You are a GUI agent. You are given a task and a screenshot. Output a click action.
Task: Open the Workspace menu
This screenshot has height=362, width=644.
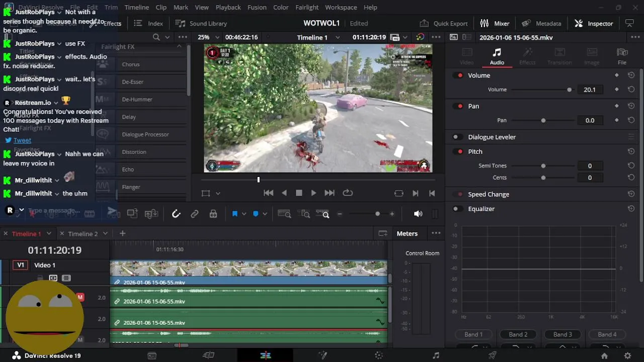coord(341,7)
